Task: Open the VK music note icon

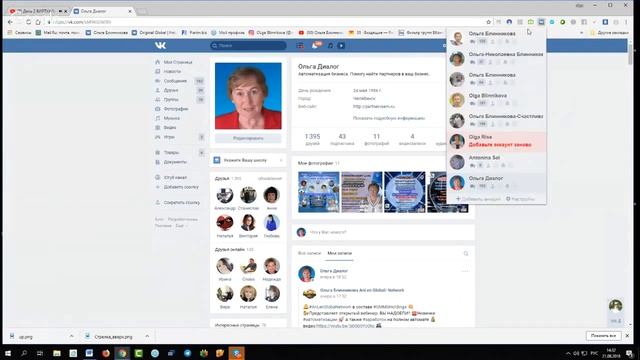Action: point(330,45)
